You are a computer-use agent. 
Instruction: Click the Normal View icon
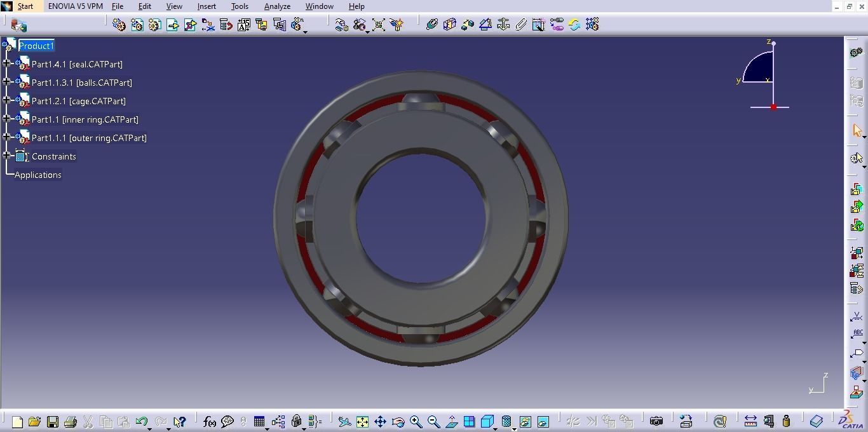451,422
